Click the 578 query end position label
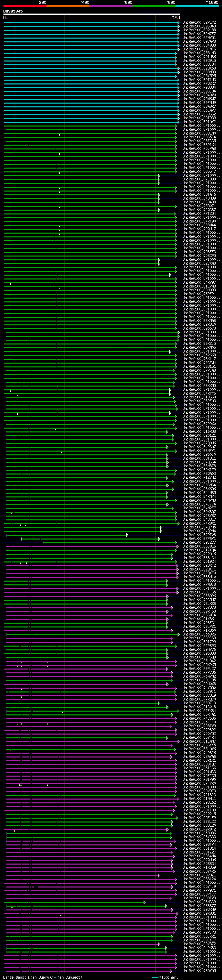This screenshot has width=222, height=980. 175,17
